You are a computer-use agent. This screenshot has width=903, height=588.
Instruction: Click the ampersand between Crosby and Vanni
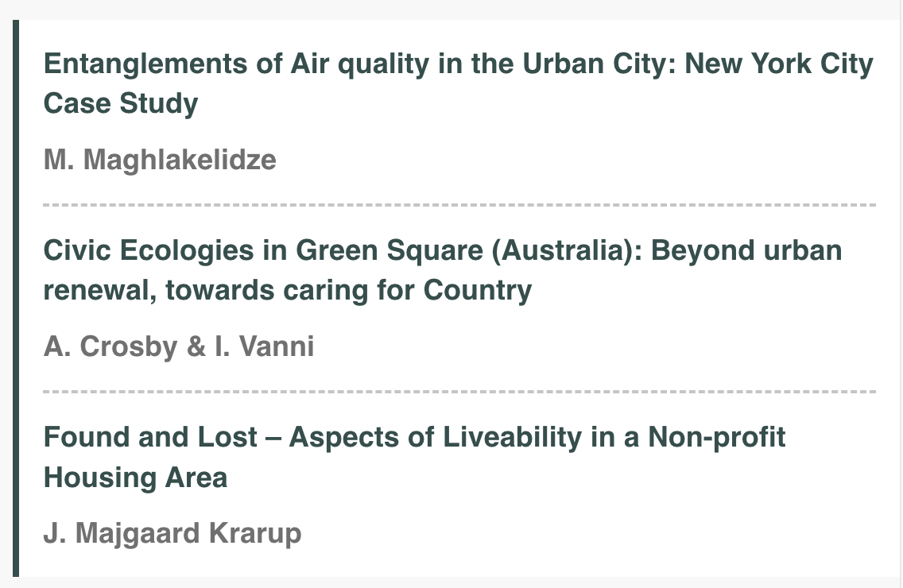196,346
